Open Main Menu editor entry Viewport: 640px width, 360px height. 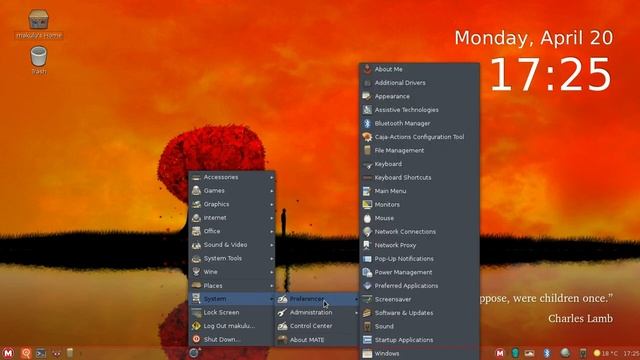pyautogui.click(x=419, y=191)
